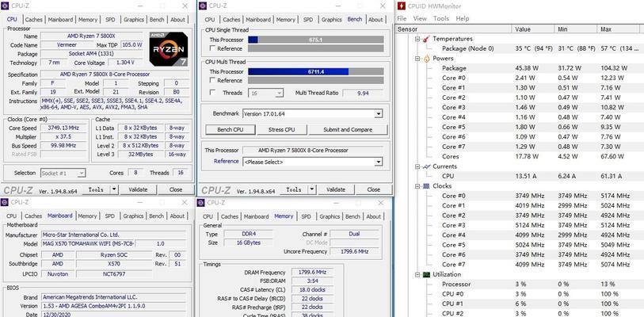The width and height of the screenshot is (644, 317).
Task: Click the AMD Ryzen 7 logo image
Action: pyautogui.click(x=169, y=49)
